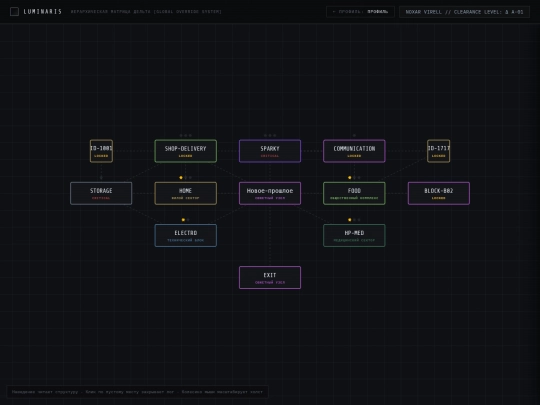Viewport: 540px width, 405px height.
Task: Open the Новое-прошлое node
Action: [x=270, y=193]
